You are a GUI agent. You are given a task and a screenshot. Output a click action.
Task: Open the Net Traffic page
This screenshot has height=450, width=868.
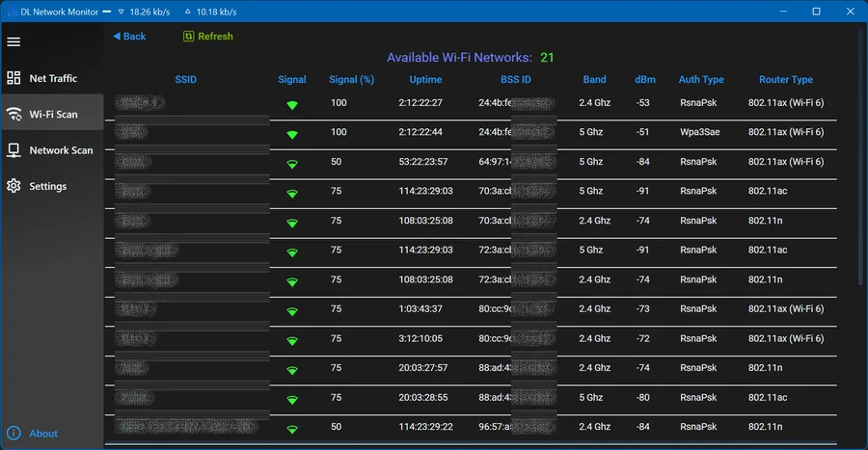pyautogui.click(x=52, y=78)
